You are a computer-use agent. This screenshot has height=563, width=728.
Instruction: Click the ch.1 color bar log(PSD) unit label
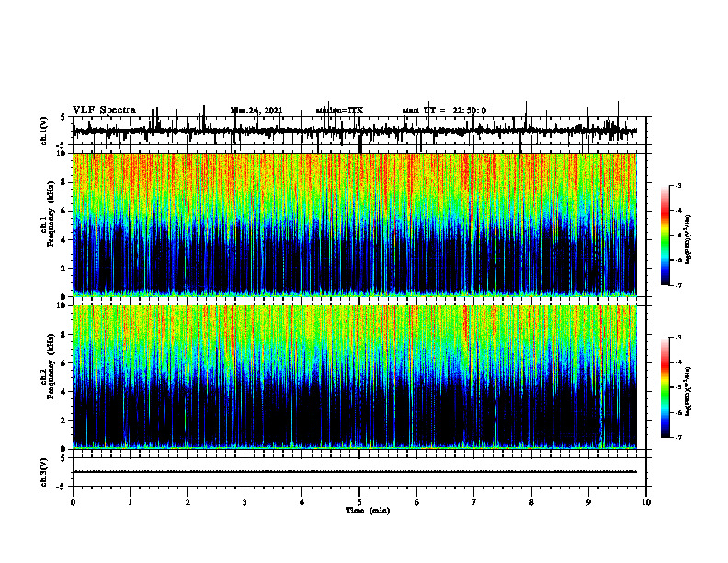(688, 239)
